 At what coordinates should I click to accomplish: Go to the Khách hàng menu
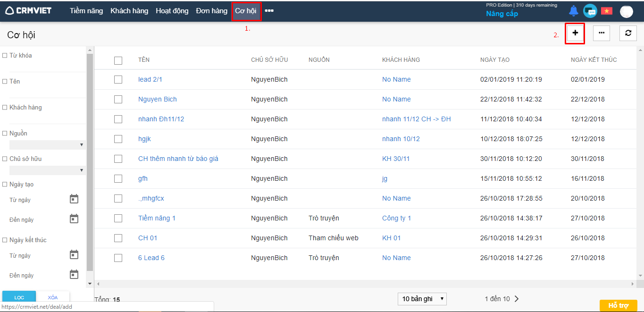click(129, 11)
